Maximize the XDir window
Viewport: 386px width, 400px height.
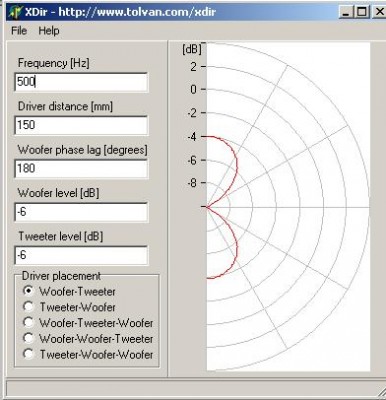point(362,12)
